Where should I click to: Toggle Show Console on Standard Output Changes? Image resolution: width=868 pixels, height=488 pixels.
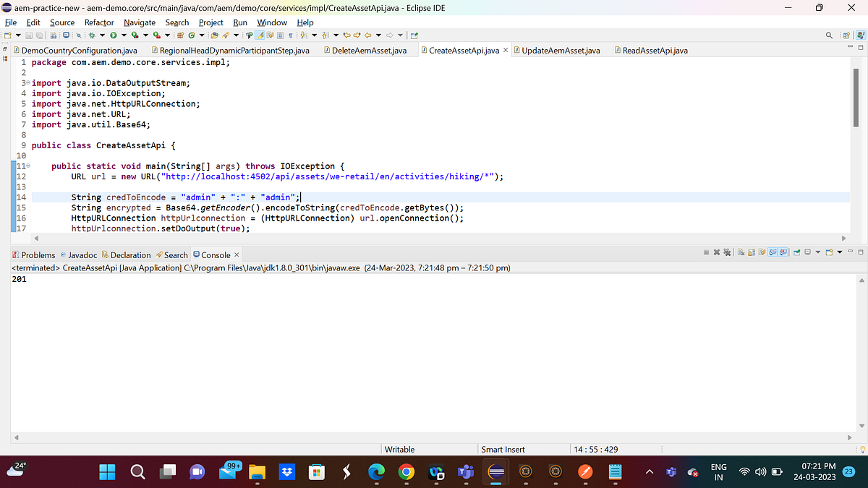click(x=773, y=252)
